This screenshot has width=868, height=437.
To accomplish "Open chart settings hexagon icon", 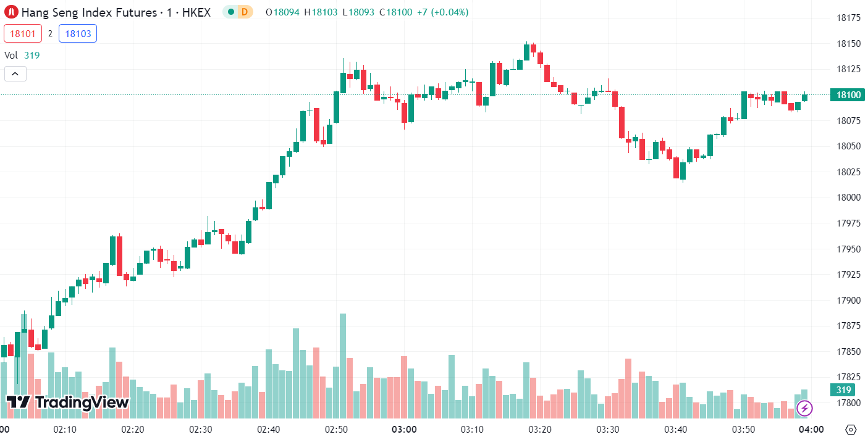I will click(851, 430).
